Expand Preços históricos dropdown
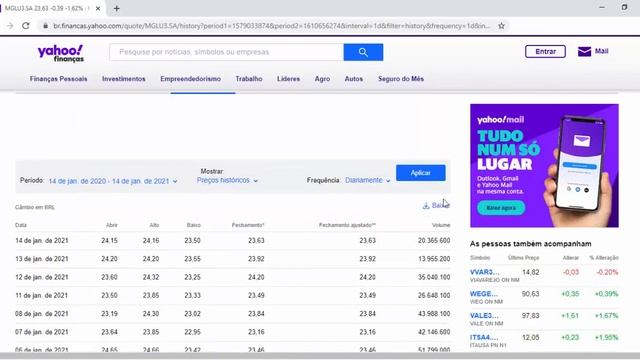 click(227, 180)
